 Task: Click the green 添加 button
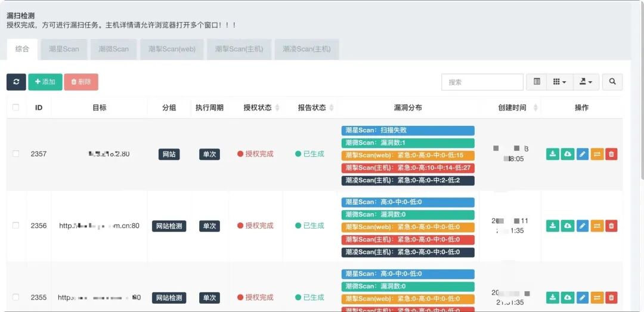pos(45,82)
